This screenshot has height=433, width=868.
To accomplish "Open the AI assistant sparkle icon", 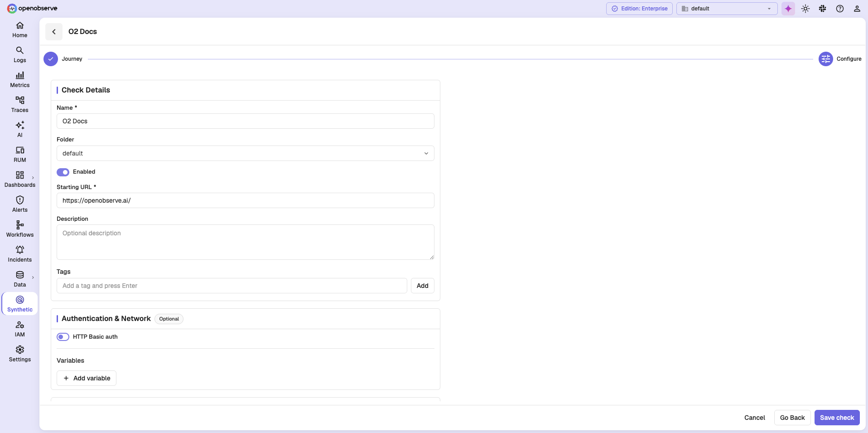I will tap(788, 9).
